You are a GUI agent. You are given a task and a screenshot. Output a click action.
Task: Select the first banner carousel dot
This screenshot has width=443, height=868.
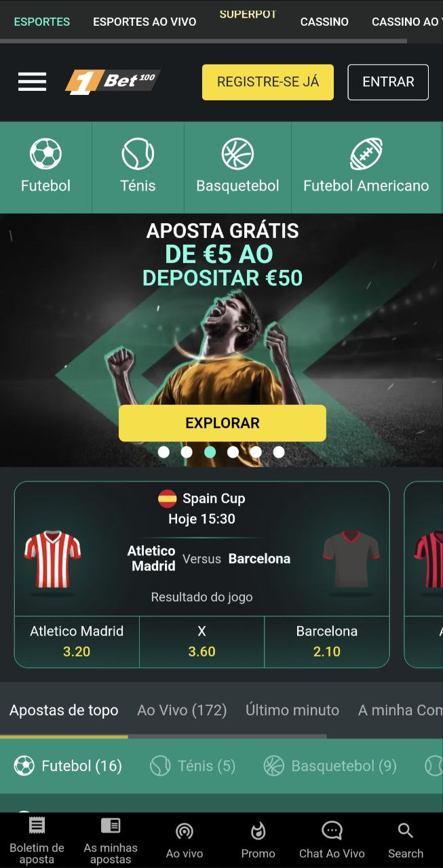coord(163,452)
